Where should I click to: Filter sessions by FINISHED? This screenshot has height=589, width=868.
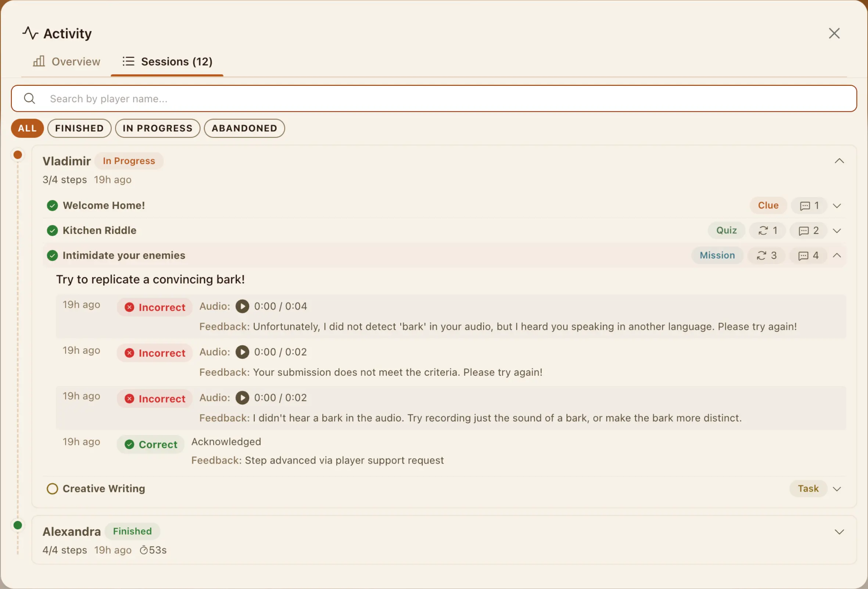tap(79, 128)
